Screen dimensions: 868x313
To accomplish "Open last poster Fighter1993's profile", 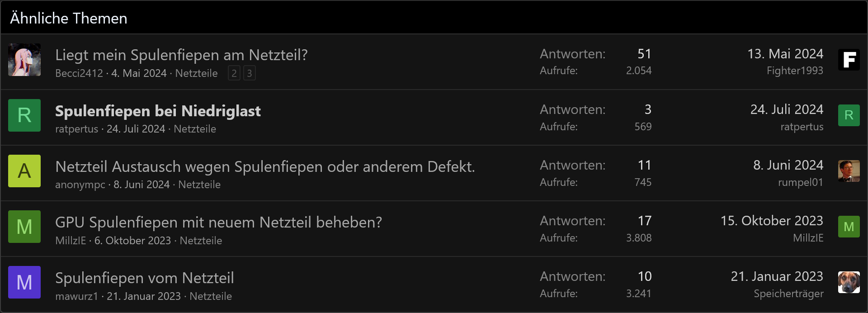I will [x=795, y=71].
